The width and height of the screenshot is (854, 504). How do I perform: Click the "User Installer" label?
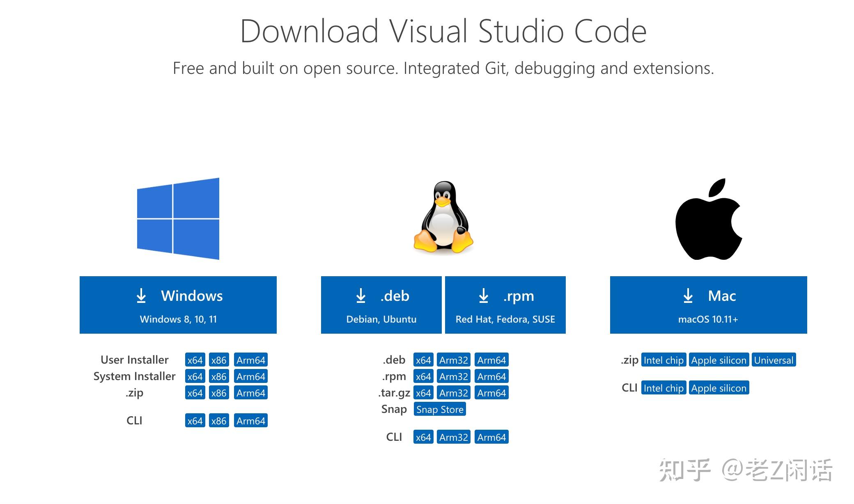tap(135, 360)
